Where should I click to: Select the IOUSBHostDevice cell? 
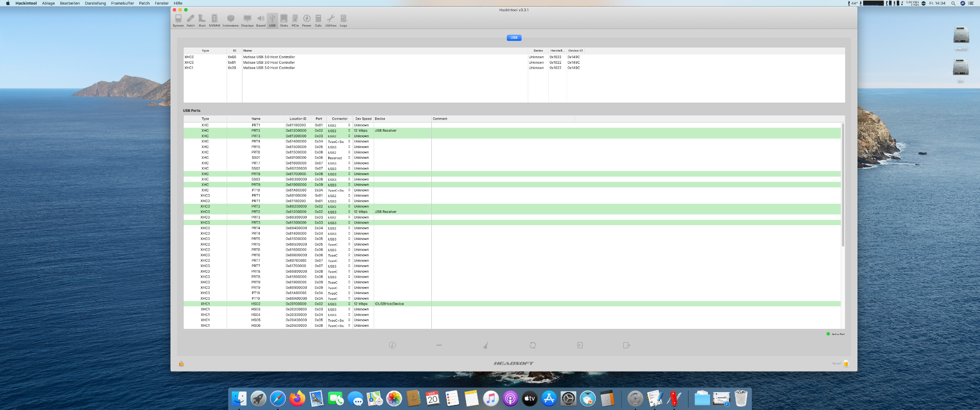[402, 304]
